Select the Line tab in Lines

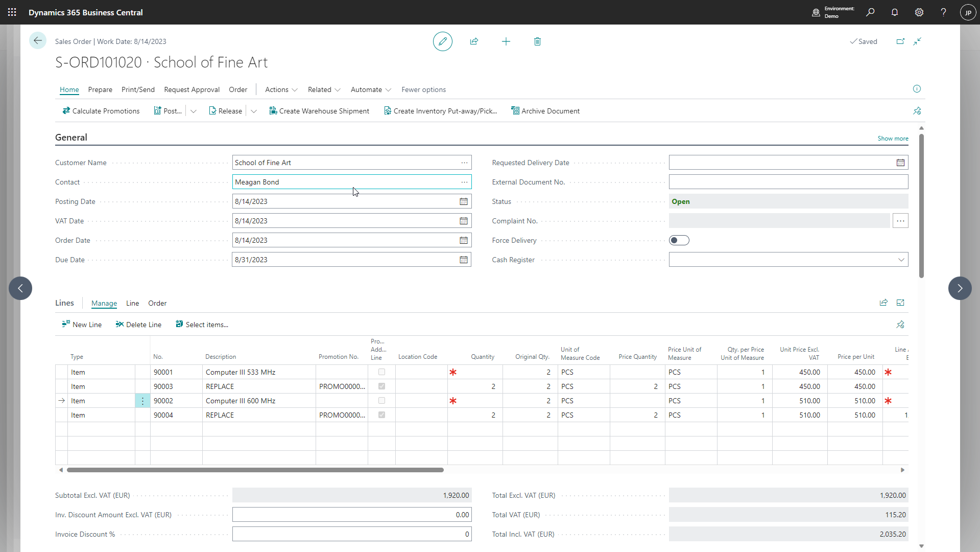132,303
